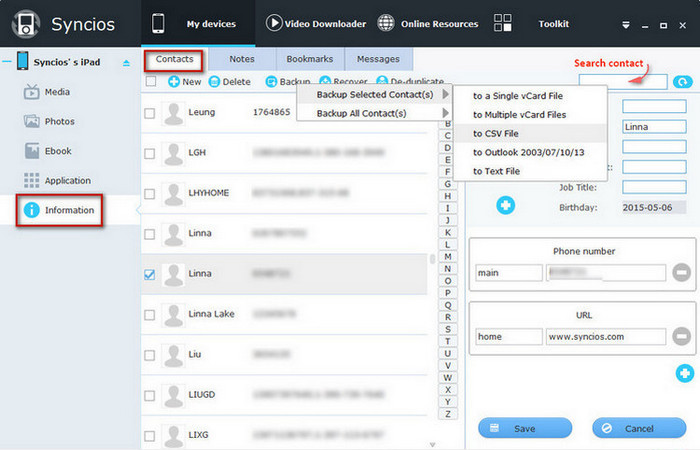Open Toolkit grid icon

point(503,23)
